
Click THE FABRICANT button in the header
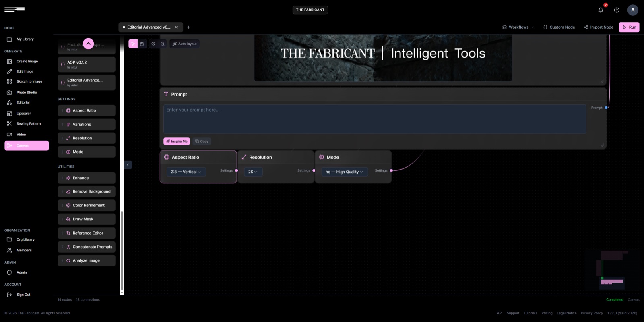pos(310,10)
